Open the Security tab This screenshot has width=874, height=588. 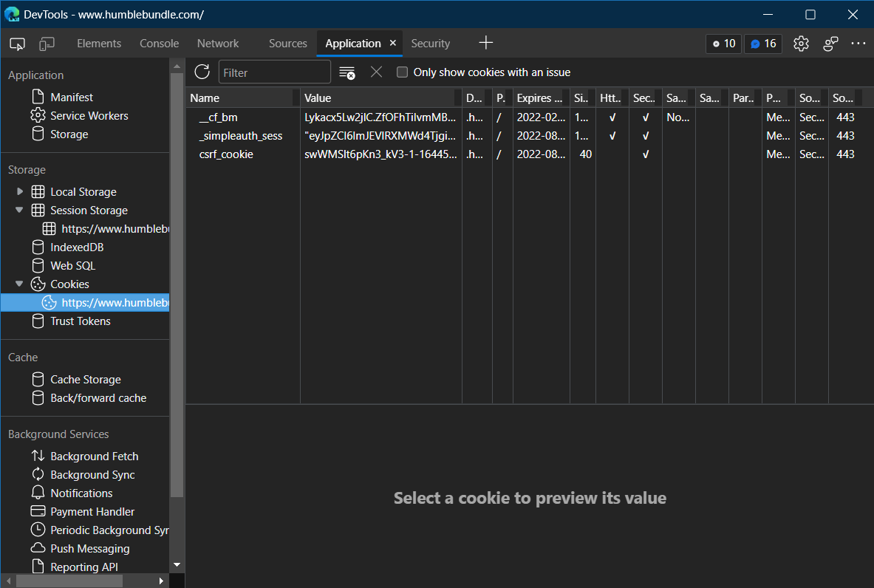coord(430,44)
